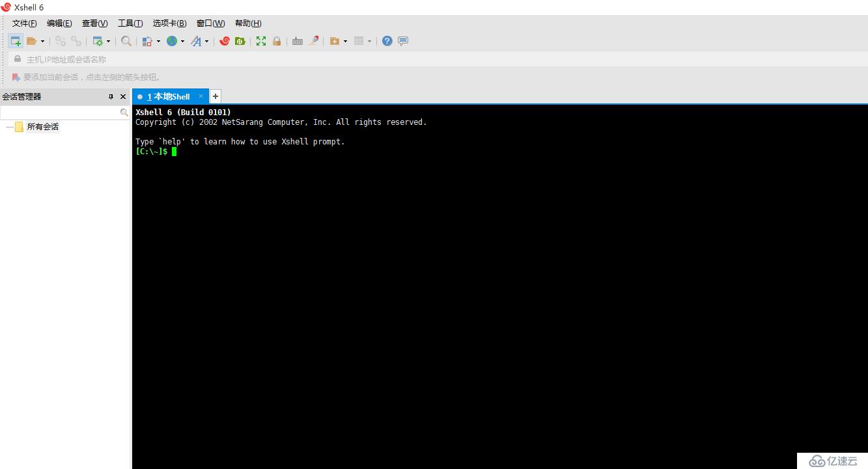Click the globe encoding icon
The image size is (868, 469).
coord(172,41)
